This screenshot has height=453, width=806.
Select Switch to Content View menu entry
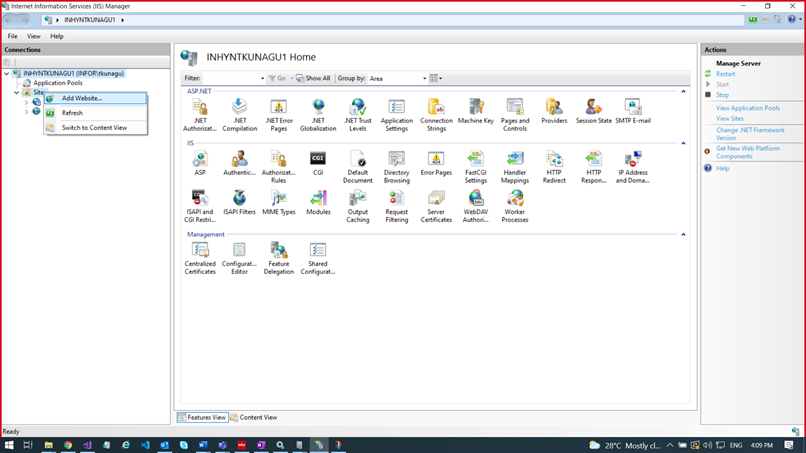(94, 128)
